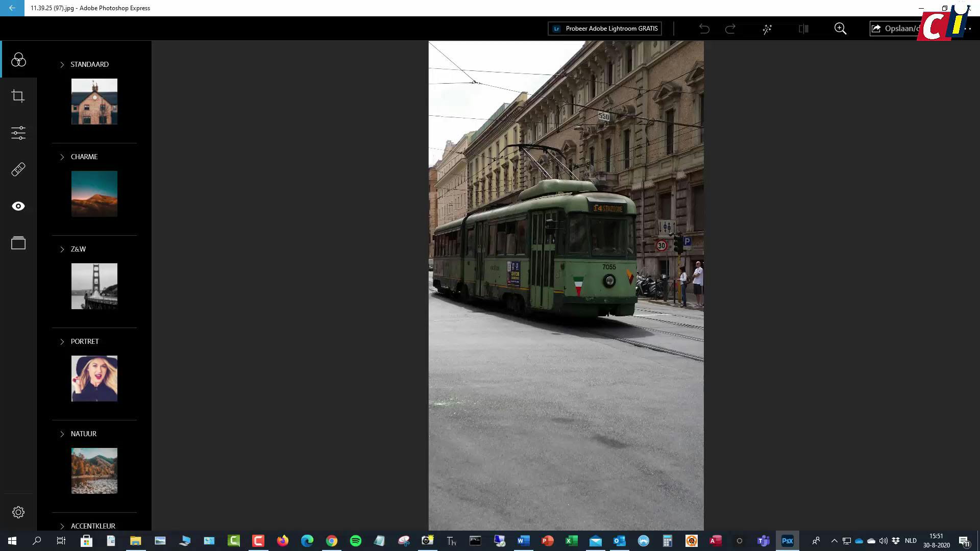The width and height of the screenshot is (980, 551).
Task: Open Windows notification center
Action: point(964,541)
